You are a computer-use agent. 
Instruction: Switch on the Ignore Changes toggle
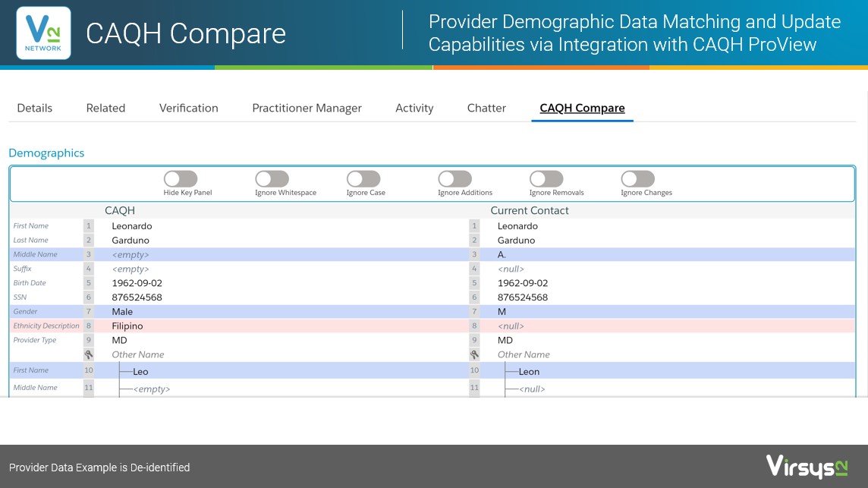point(637,179)
